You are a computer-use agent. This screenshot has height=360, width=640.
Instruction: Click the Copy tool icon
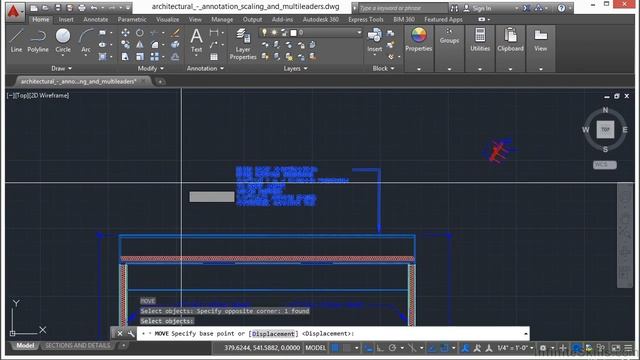125,44
